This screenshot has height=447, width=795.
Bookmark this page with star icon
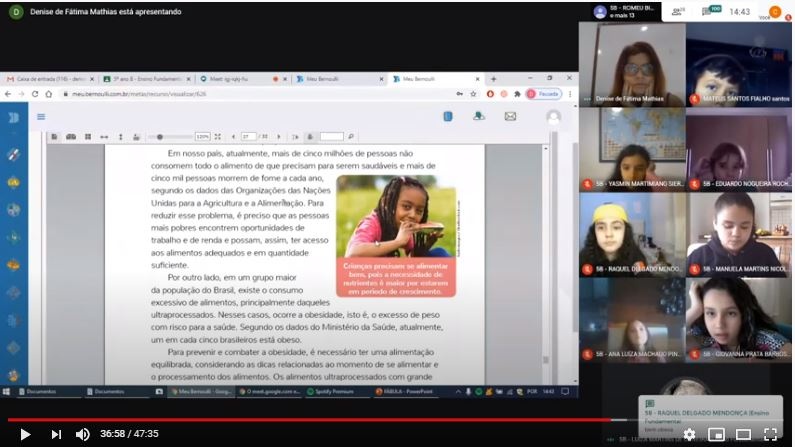pos(473,94)
